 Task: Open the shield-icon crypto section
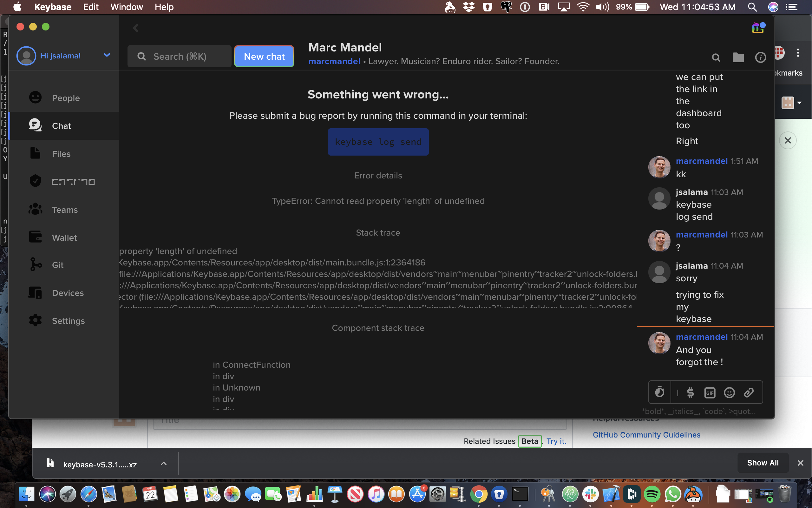tap(64, 181)
